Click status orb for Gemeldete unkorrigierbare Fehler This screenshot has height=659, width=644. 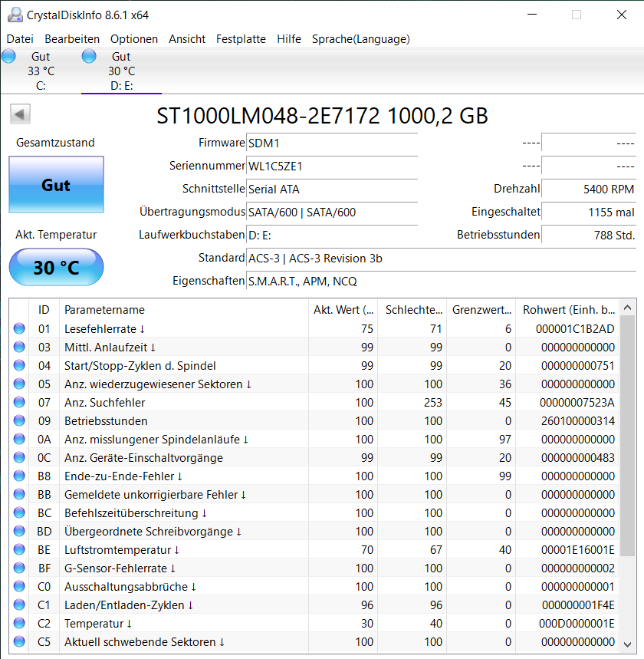pyautogui.click(x=19, y=494)
